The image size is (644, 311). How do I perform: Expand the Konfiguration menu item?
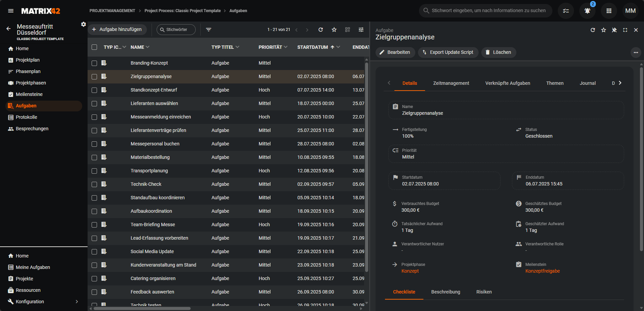(x=77, y=302)
